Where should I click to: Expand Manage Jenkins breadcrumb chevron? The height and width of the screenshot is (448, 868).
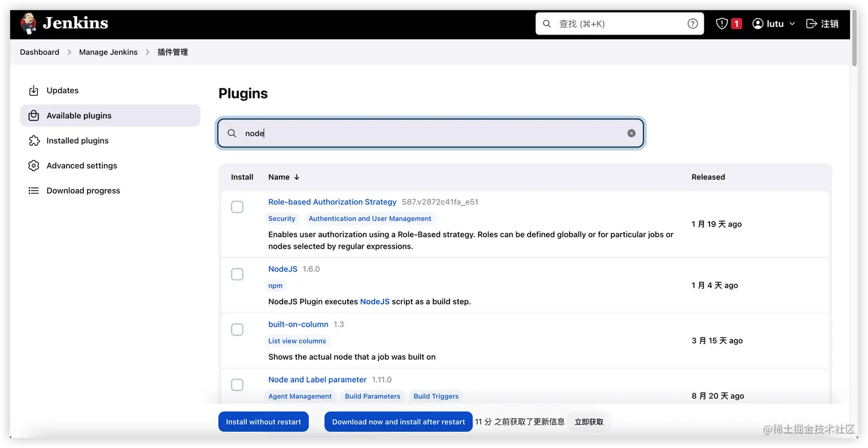tap(148, 52)
